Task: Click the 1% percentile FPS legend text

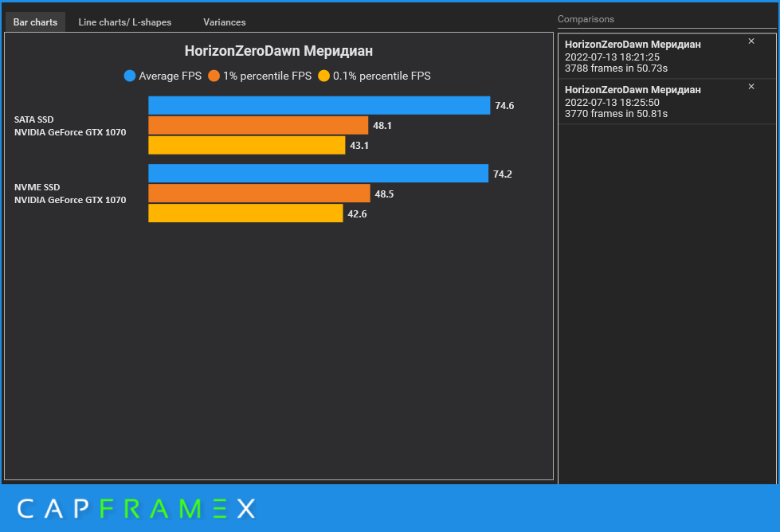Action: click(267, 76)
